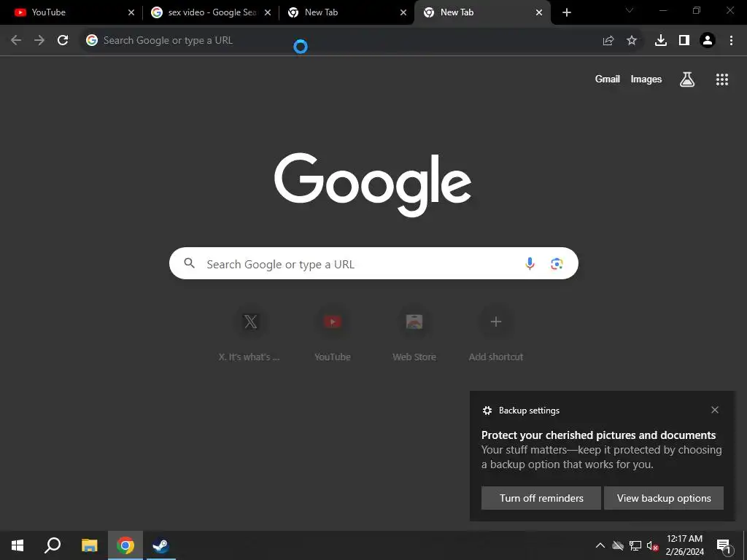
Task: Open the Web Store shortcut tile
Action: 414,333
